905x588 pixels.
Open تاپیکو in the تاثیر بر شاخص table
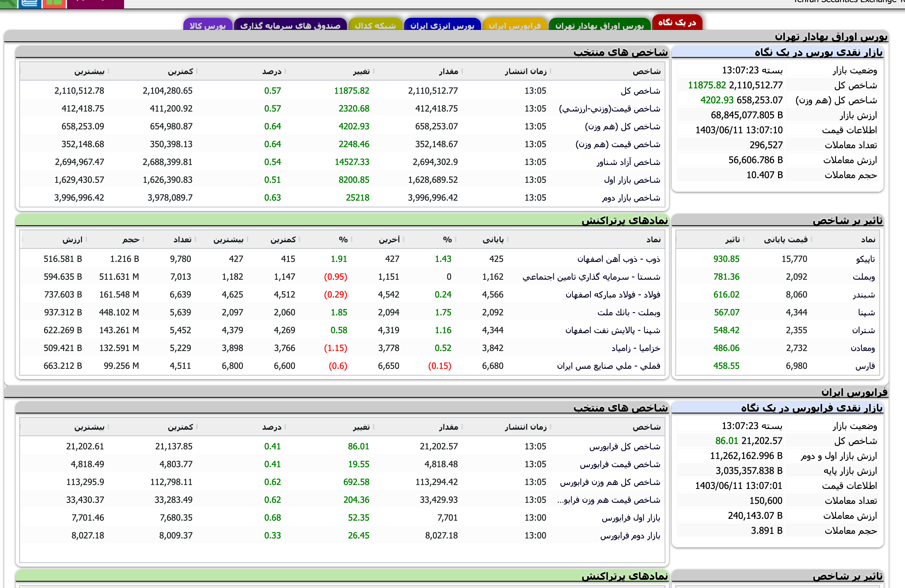coord(866,258)
